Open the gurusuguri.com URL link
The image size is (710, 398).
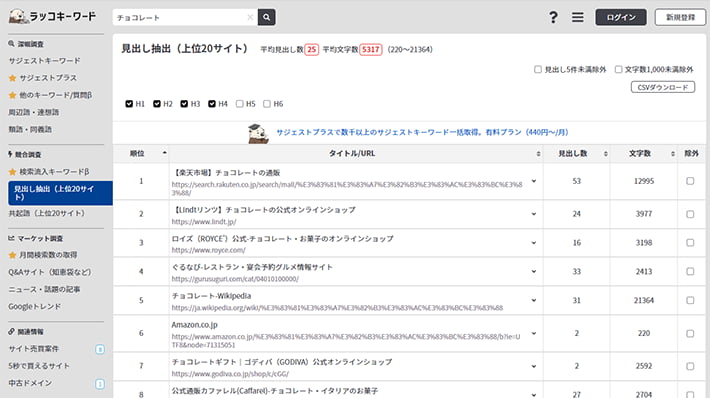tap(235, 279)
